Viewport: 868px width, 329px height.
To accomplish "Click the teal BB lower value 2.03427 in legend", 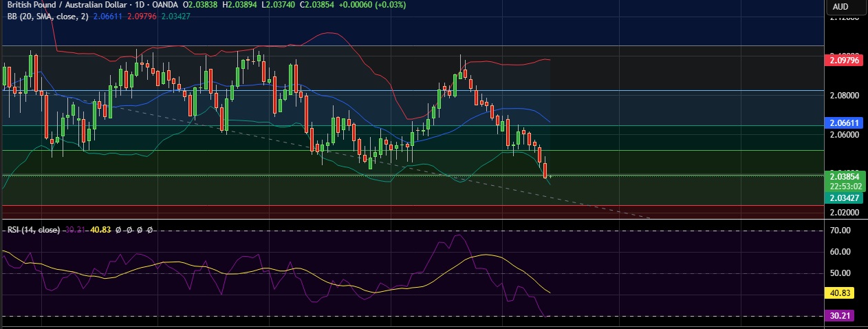I will [175, 16].
